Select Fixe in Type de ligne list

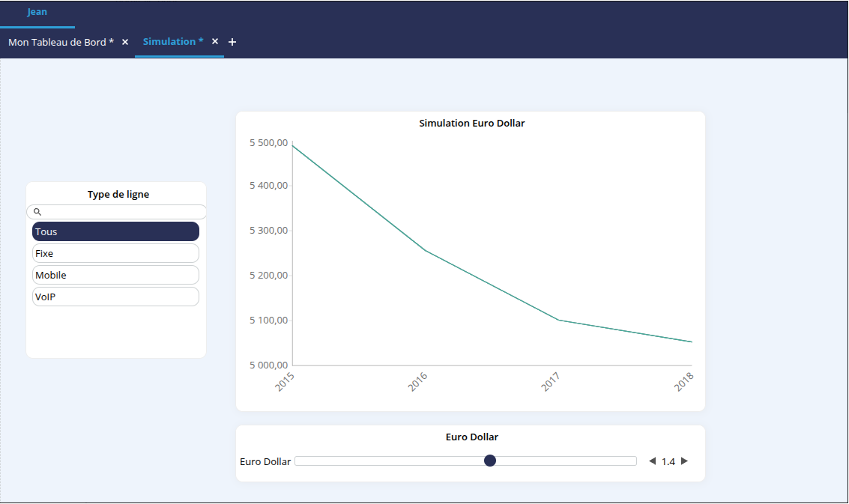coord(115,252)
